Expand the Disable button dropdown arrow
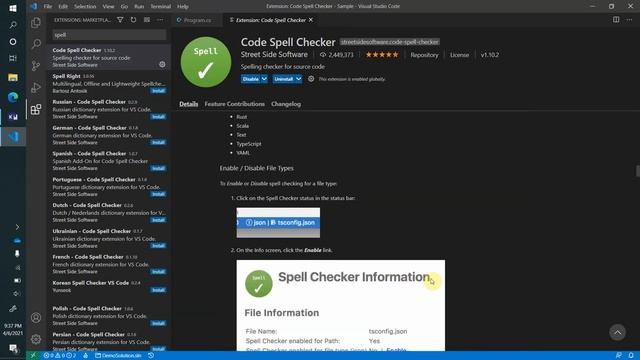The height and width of the screenshot is (360, 640). pyautogui.click(x=264, y=79)
